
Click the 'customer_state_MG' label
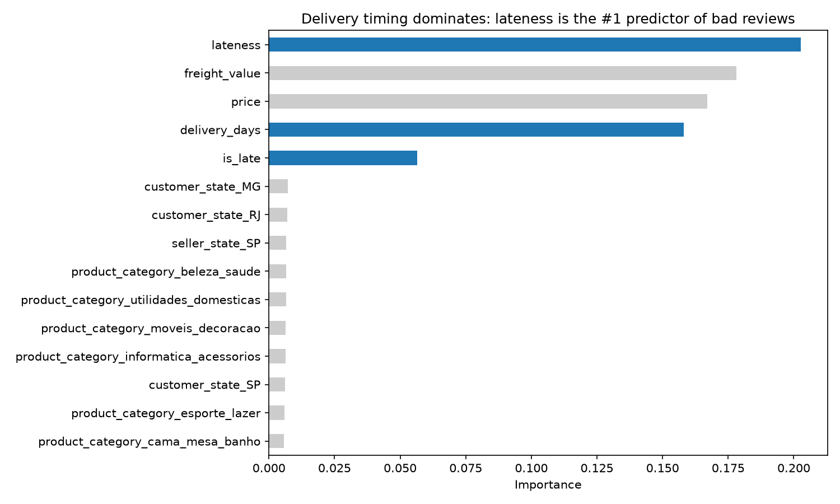pos(202,187)
